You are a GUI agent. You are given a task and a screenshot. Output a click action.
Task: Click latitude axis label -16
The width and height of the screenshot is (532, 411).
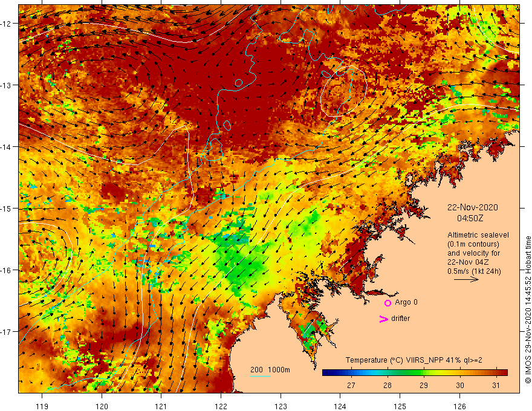6,270
